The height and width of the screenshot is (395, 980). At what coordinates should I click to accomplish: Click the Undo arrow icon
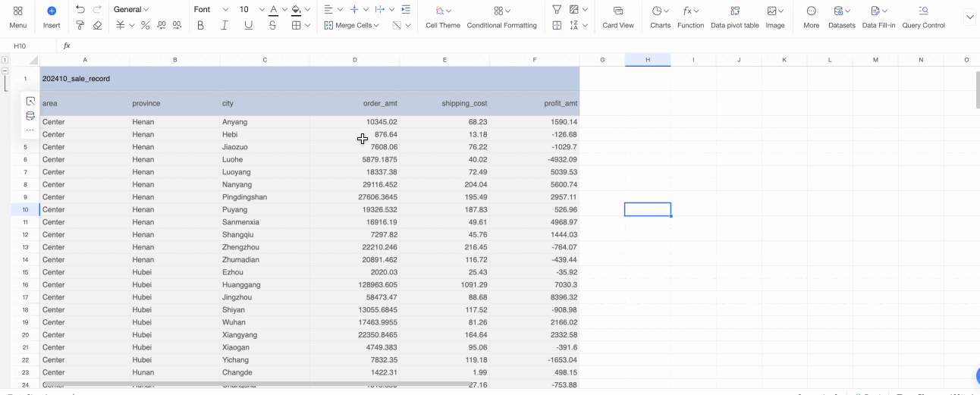80,10
